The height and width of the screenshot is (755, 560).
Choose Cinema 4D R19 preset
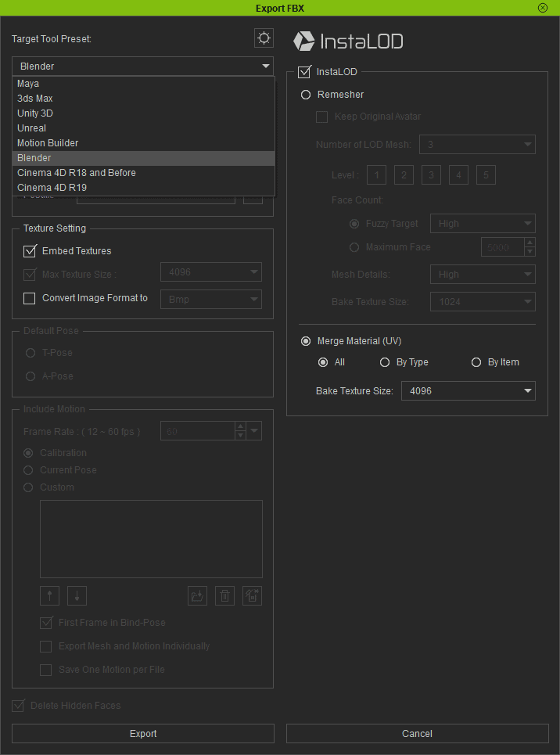point(143,188)
